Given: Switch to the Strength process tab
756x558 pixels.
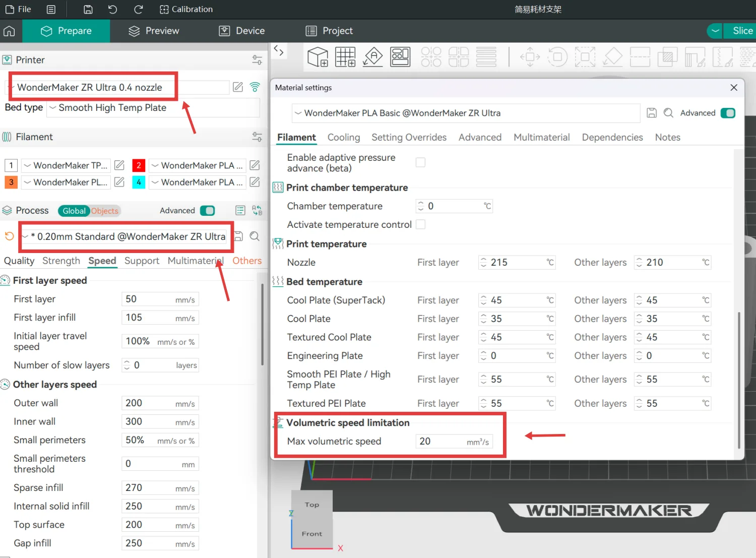Looking at the screenshot, I should 61,261.
